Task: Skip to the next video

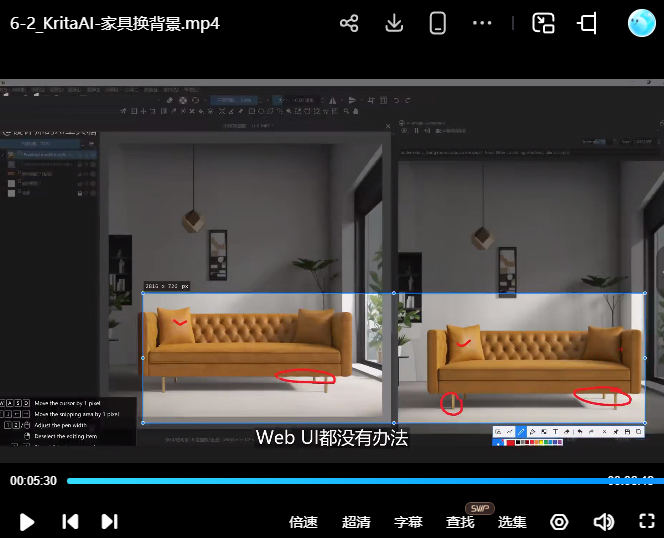Action: pyautogui.click(x=109, y=521)
